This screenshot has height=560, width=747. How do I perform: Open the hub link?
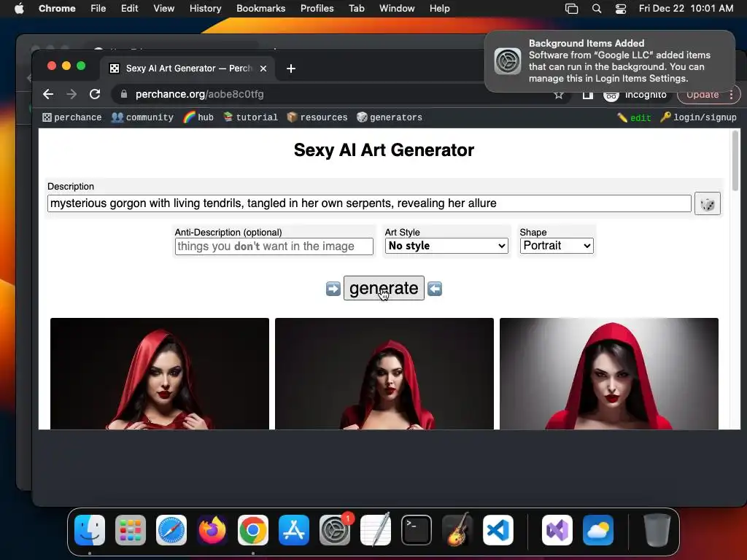[x=198, y=117]
